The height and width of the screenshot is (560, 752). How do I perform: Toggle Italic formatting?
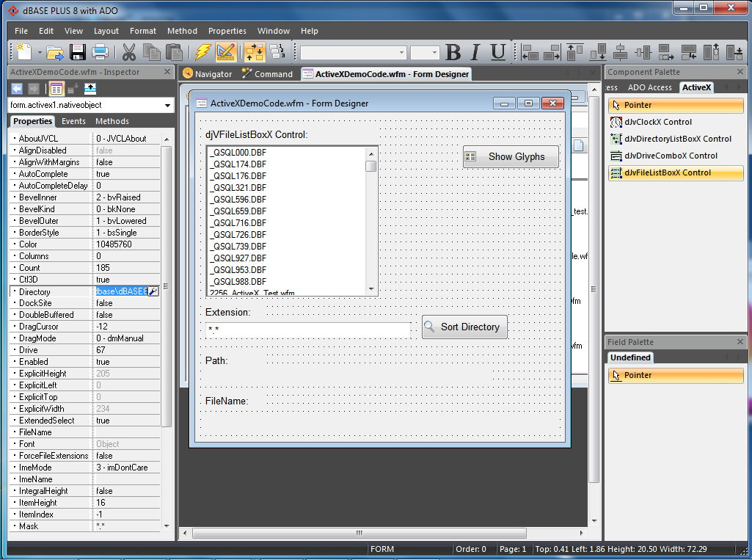475,52
